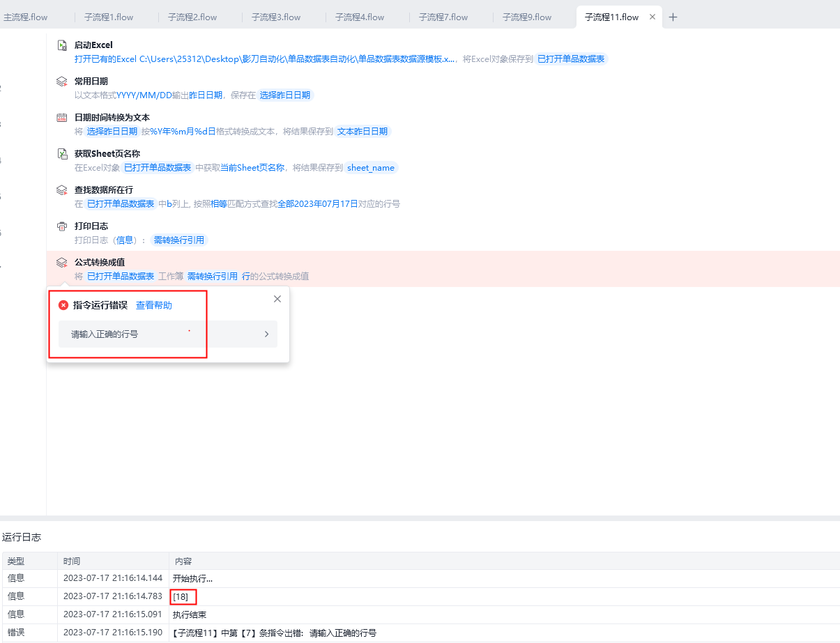Switch to the 子流程4.flow tab
The height and width of the screenshot is (643, 840).
[360, 17]
